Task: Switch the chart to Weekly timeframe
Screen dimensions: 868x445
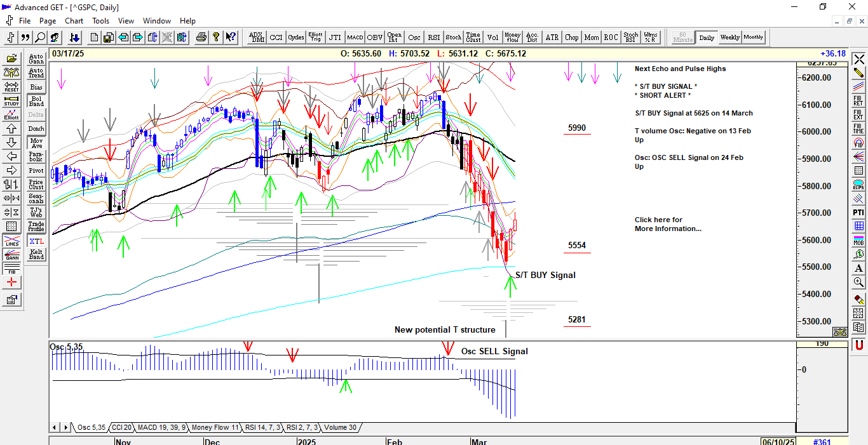Action: point(729,37)
